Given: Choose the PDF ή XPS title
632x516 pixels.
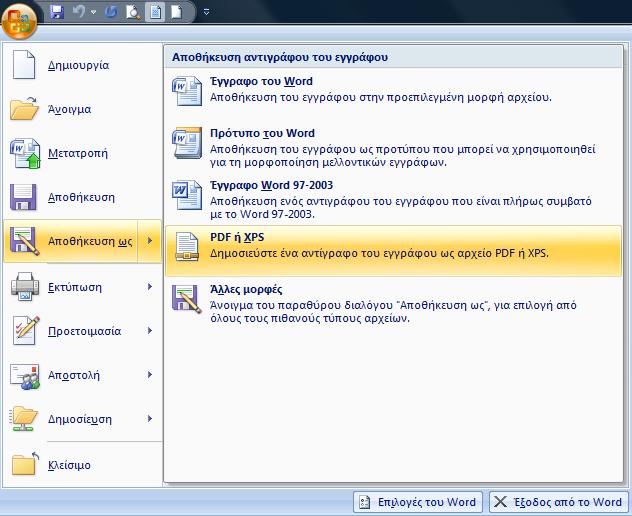Looking at the screenshot, I should [237, 237].
